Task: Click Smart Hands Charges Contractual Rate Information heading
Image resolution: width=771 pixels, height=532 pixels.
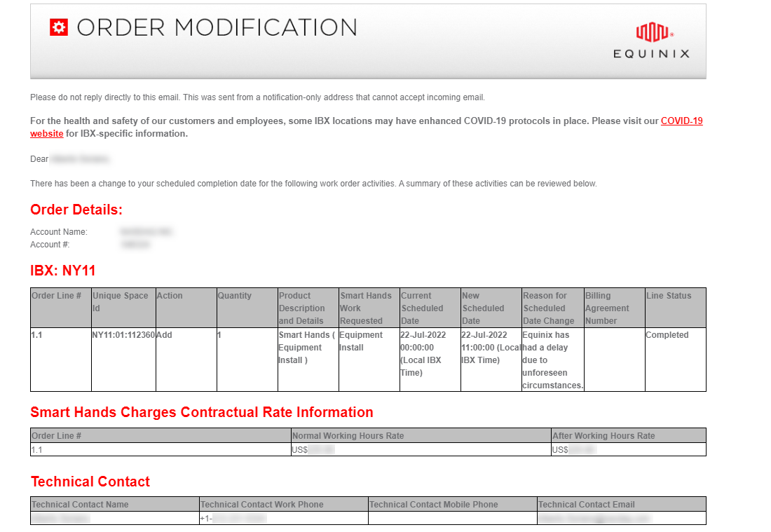Action: [202, 412]
